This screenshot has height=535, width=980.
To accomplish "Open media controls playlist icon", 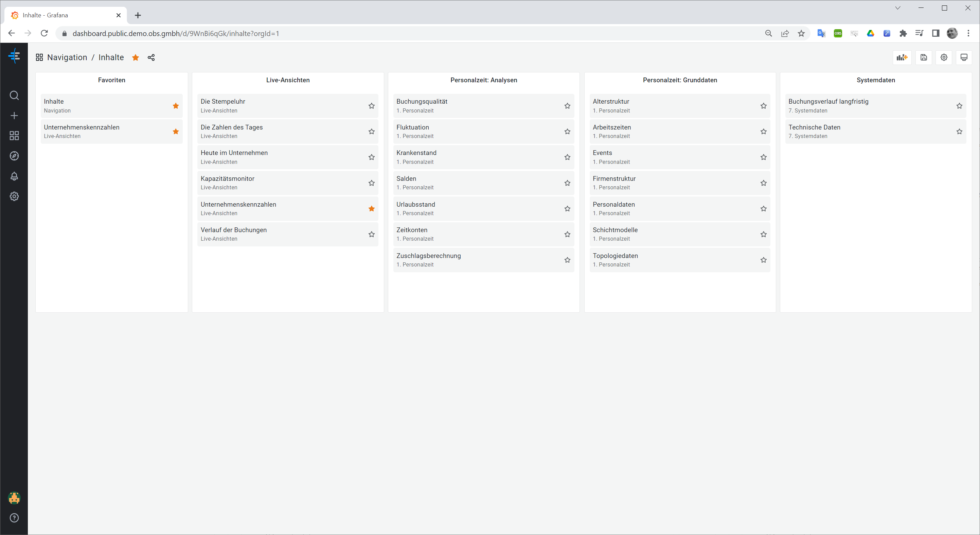I will click(920, 34).
